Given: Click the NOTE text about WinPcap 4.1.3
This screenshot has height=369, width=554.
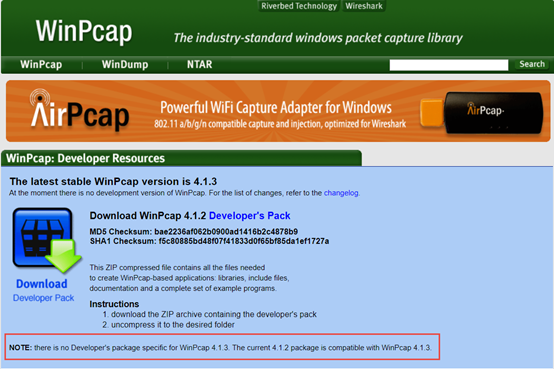Looking at the screenshot, I should [x=220, y=347].
